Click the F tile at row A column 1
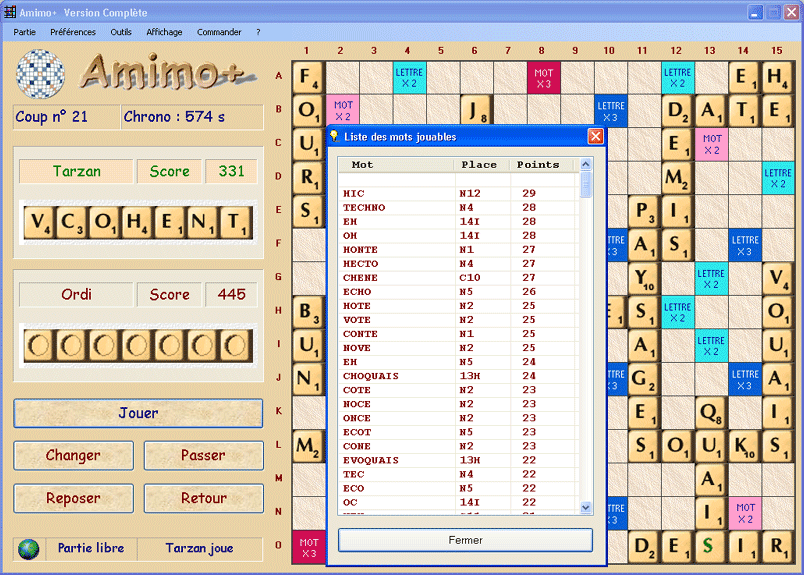Viewport: 804px width, 575px height. click(x=309, y=77)
